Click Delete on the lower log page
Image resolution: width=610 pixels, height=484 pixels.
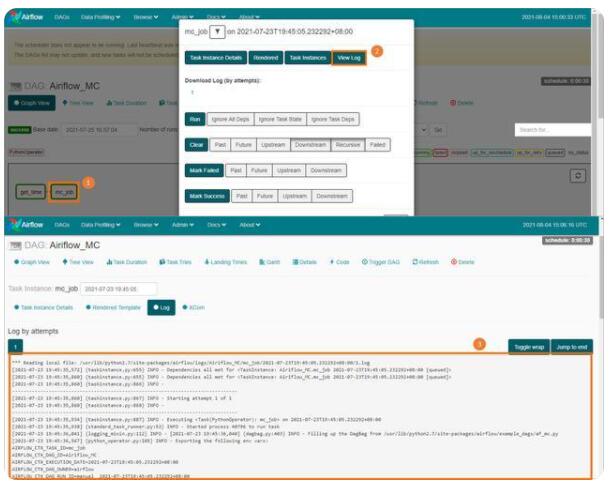tap(463, 262)
